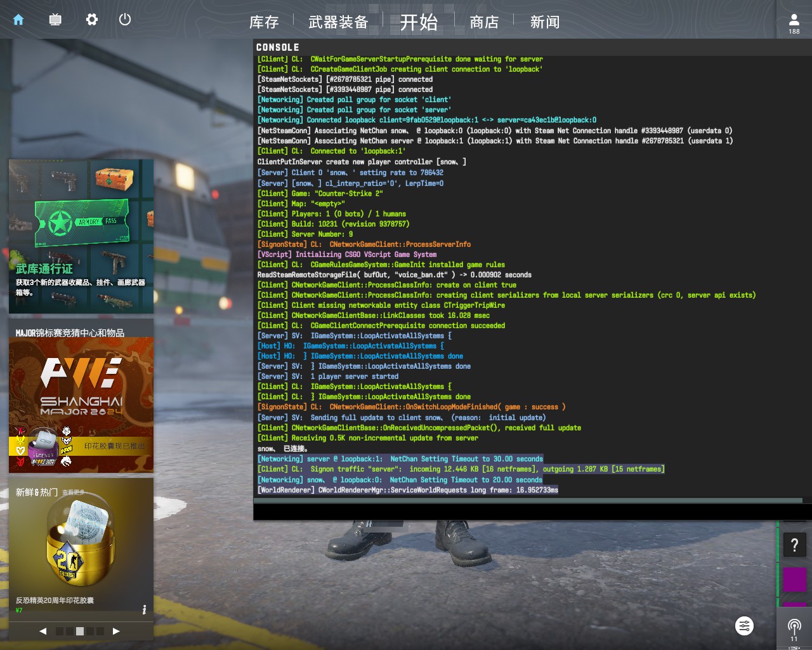Click the 'Map: "<empty>"' console line
The height and width of the screenshot is (650, 812).
[x=301, y=204]
